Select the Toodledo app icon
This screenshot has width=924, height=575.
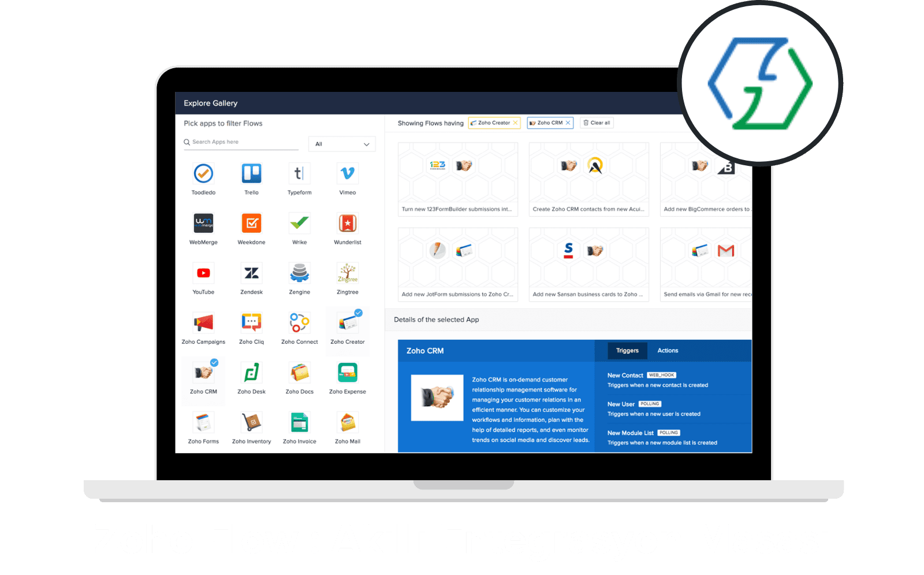click(x=203, y=173)
